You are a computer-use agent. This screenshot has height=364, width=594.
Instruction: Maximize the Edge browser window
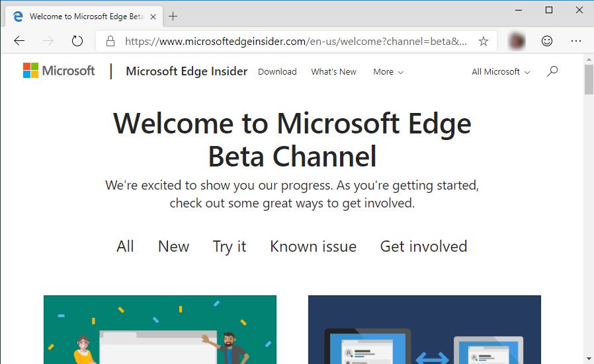pos(549,10)
